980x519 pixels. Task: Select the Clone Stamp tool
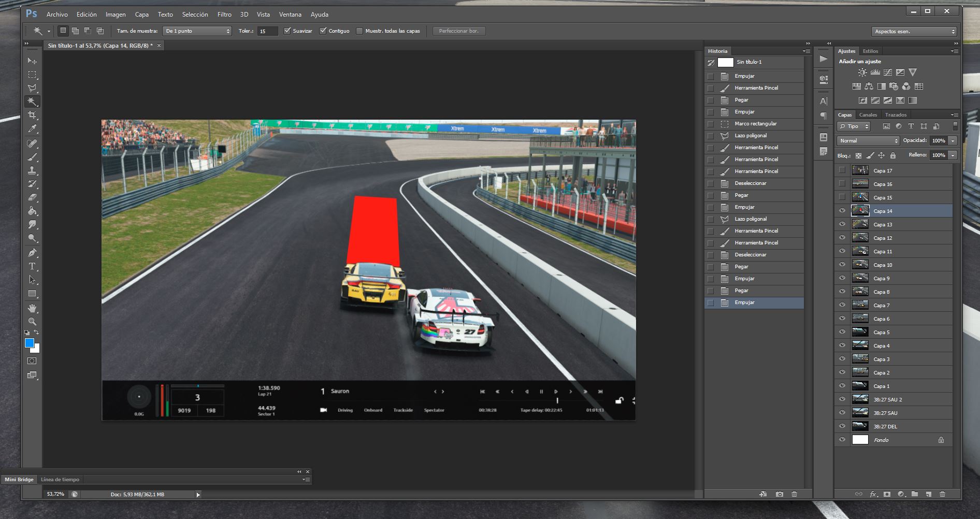coord(32,170)
